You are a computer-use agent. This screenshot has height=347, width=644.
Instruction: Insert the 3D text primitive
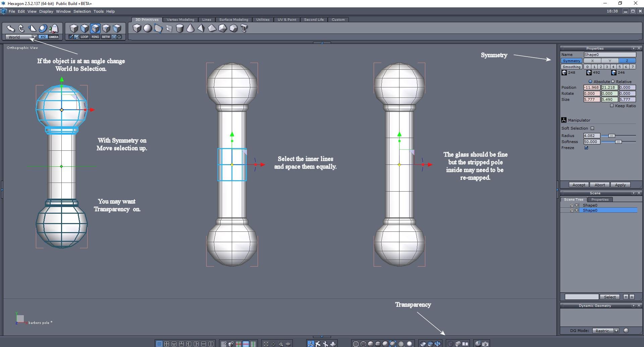tap(244, 28)
